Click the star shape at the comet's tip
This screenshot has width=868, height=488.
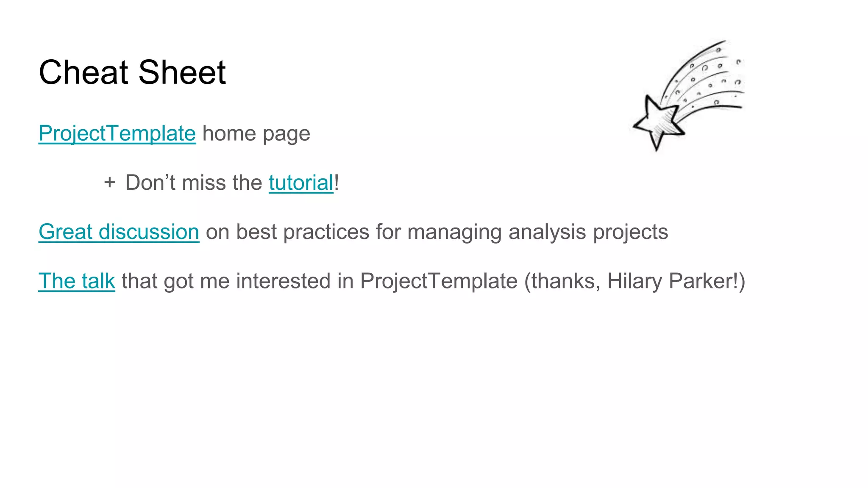tap(658, 121)
